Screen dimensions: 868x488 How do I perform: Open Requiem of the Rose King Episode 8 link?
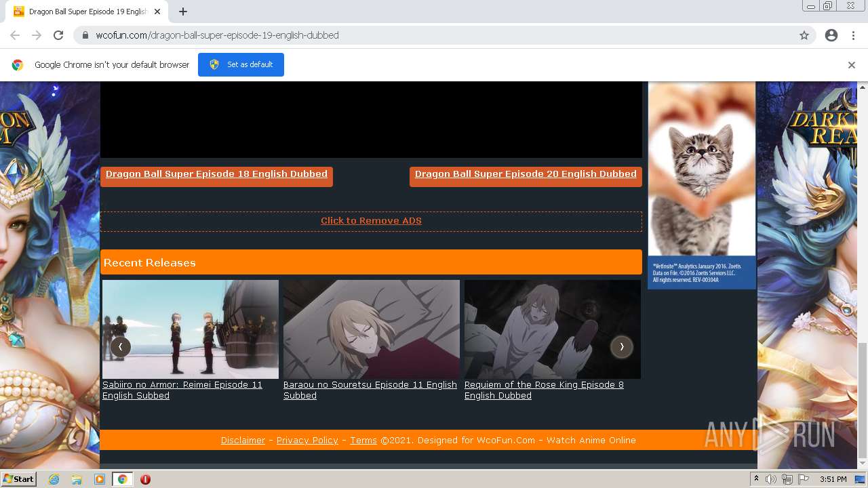tap(544, 390)
